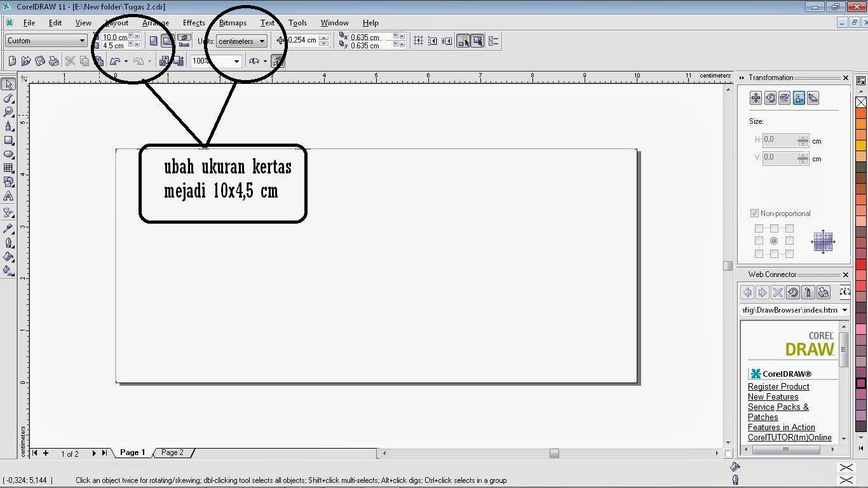Select the Rectangle tool
The image size is (868, 488).
pyautogui.click(x=8, y=140)
